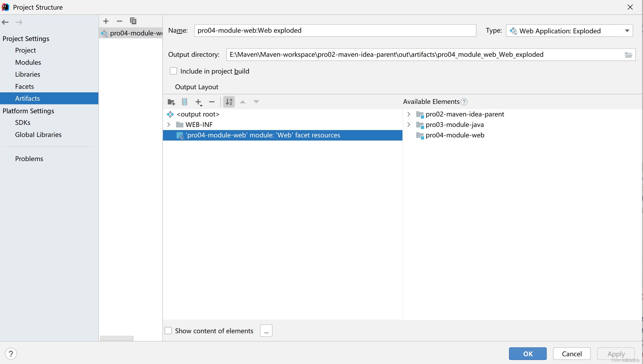643x364 pixels.
Task: Remove the selected artifact with minus icon
Action: coord(119,21)
